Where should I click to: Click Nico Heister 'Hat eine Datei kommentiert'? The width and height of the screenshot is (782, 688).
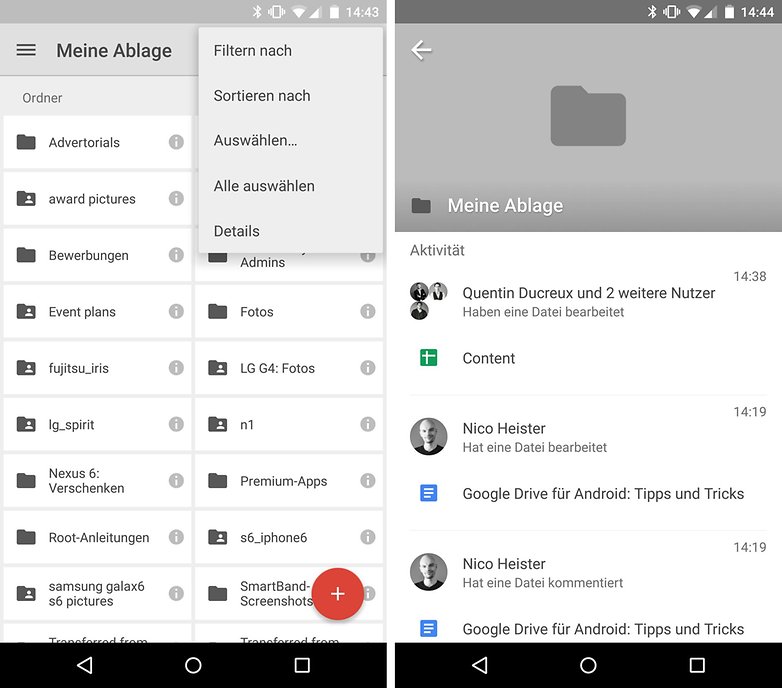(543, 582)
